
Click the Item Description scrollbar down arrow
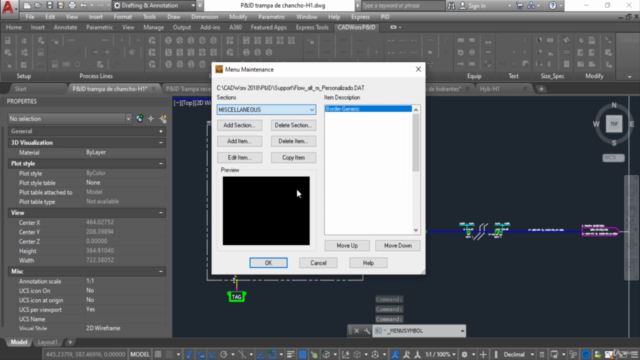pyautogui.click(x=416, y=230)
